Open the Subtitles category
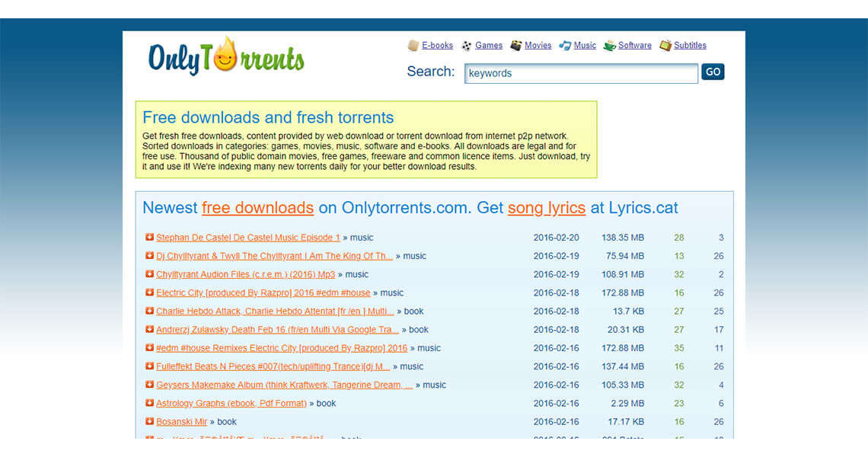 point(691,46)
